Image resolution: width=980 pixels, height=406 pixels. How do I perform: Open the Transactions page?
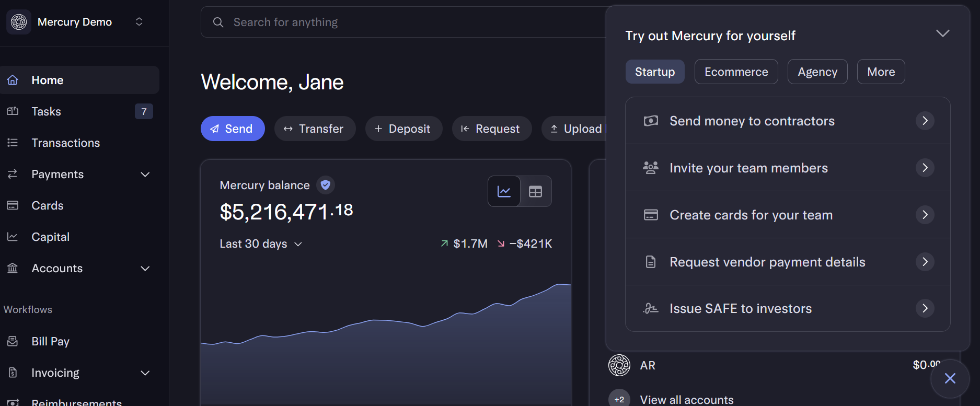click(79, 143)
